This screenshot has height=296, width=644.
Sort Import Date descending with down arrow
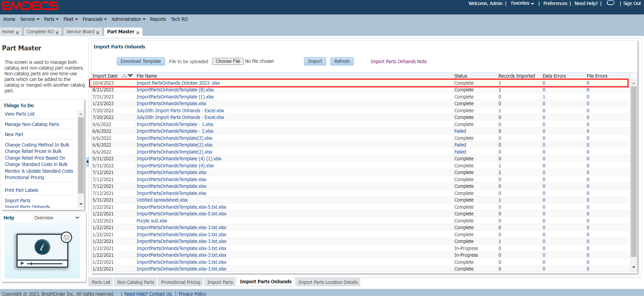[x=130, y=76]
